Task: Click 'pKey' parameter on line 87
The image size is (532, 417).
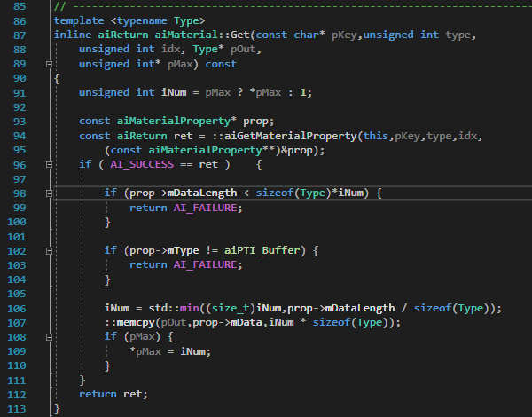Action: click(x=344, y=35)
